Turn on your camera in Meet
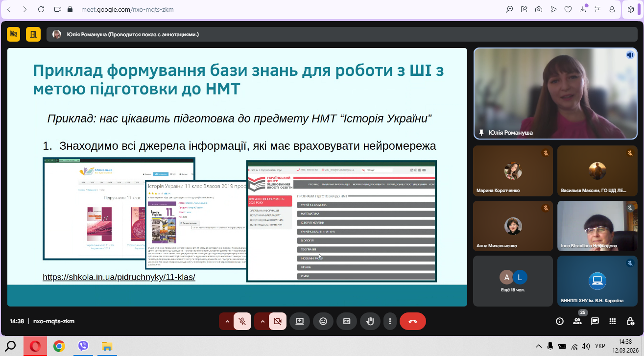The image size is (644, 356). click(277, 321)
